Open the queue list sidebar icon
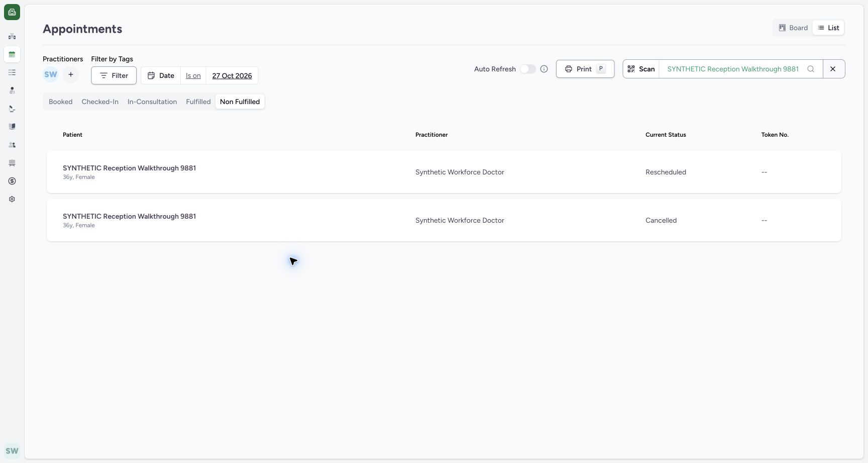This screenshot has height=463, width=868. click(12, 72)
